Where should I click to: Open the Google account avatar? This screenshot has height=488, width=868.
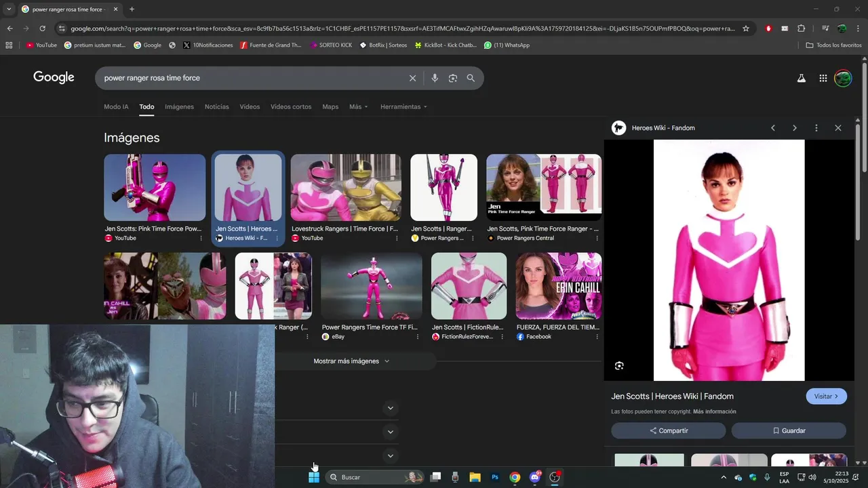click(x=843, y=78)
